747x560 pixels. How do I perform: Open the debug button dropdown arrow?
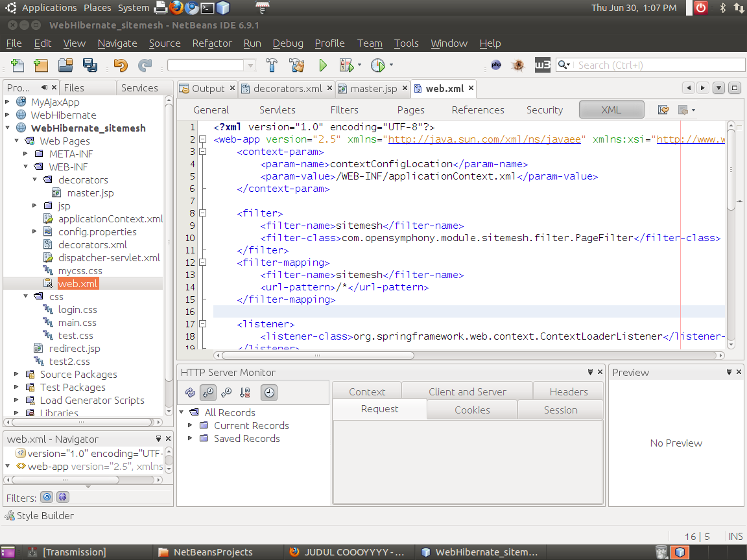point(359,65)
